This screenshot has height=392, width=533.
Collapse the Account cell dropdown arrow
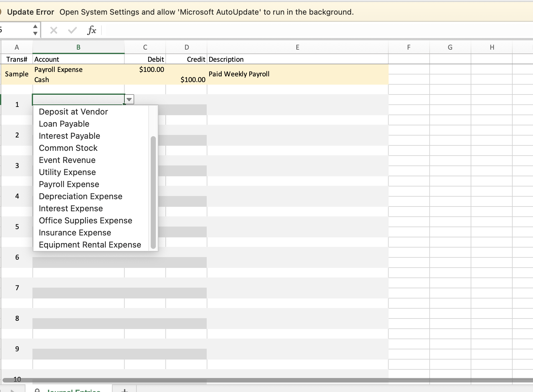[129, 99]
